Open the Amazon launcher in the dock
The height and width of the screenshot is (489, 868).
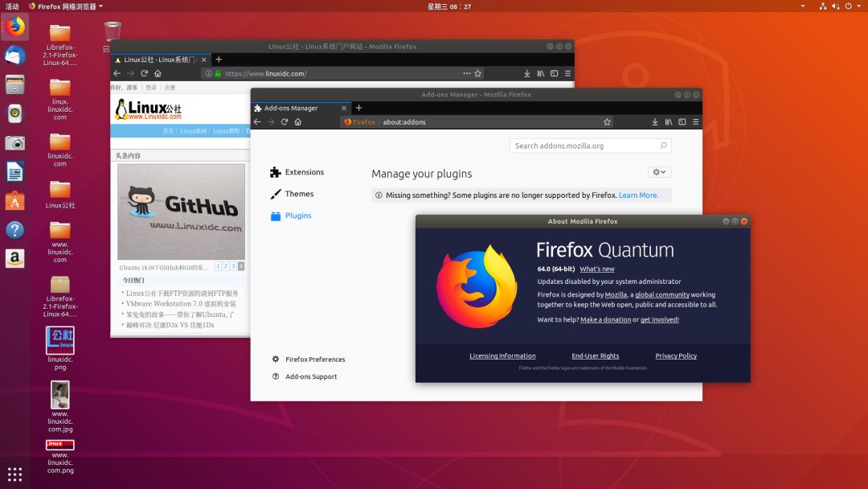pyautogui.click(x=15, y=259)
